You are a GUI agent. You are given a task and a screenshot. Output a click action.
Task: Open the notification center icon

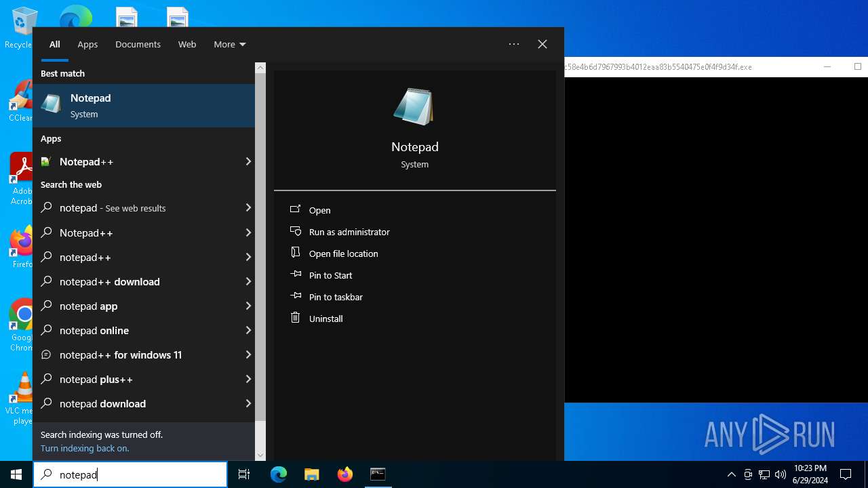[x=846, y=474]
